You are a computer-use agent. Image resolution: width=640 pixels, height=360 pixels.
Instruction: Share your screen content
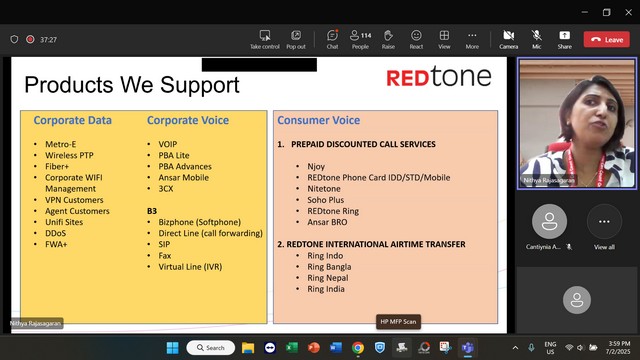pyautogui.click(x=564, y=40)
